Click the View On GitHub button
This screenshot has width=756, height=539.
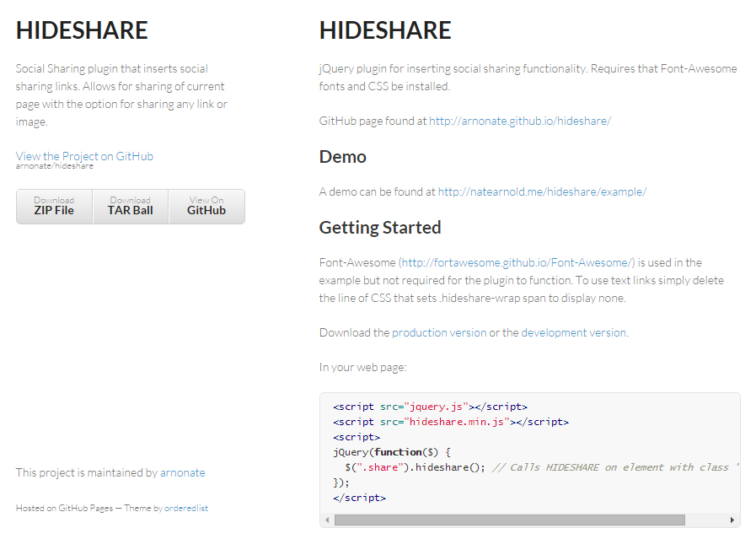tap(206, 207)
